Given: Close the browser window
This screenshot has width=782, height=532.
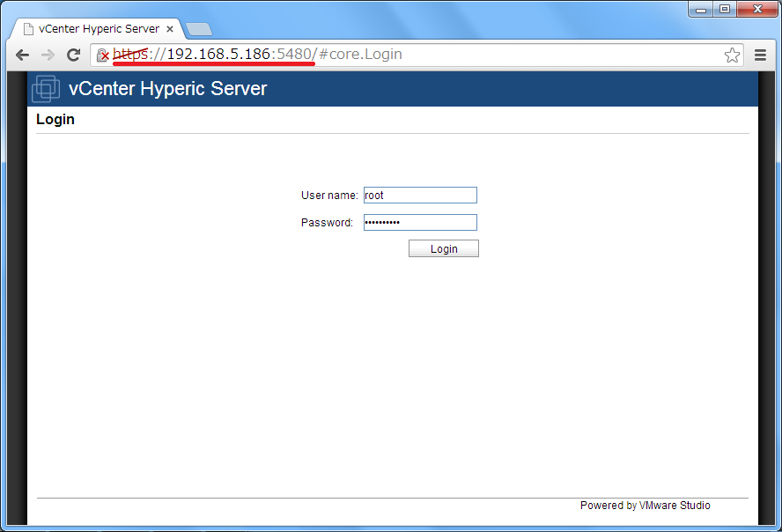Looking at the screenshot, I should click(757, 9).
